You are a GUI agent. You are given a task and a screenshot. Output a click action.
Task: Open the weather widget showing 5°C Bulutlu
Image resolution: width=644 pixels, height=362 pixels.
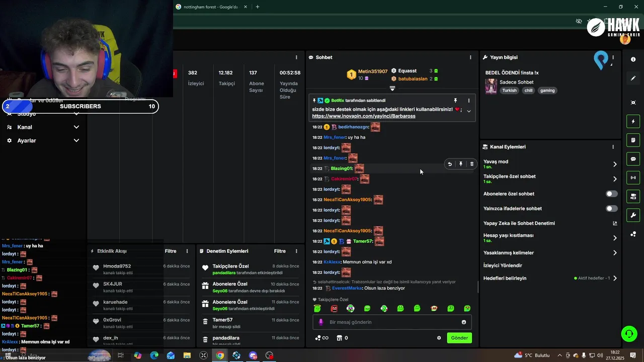click(532, 355)
